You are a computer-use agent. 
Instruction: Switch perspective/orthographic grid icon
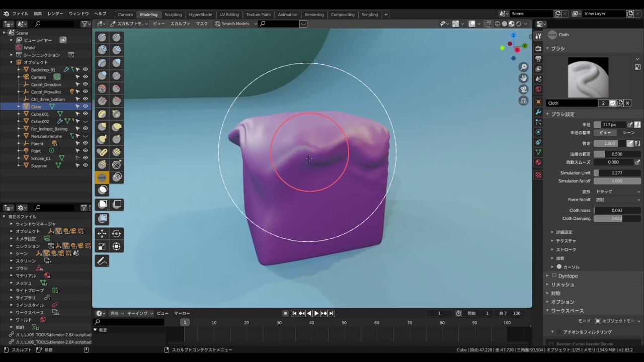tap(524, 101)
